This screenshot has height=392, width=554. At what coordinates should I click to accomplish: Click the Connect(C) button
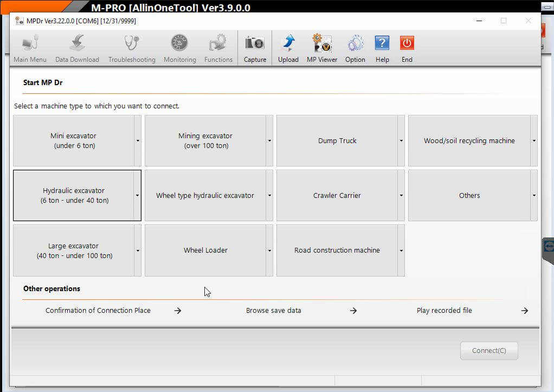click(489, 351)
